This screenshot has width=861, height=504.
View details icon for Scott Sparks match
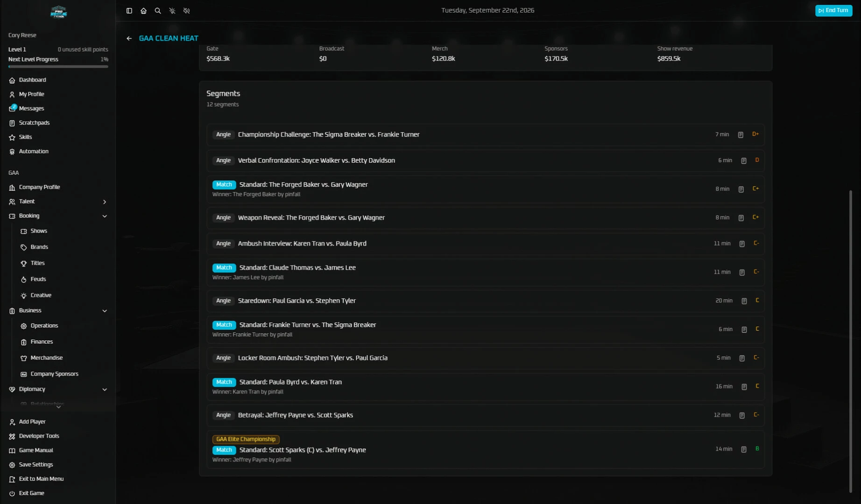coord(744,449)
